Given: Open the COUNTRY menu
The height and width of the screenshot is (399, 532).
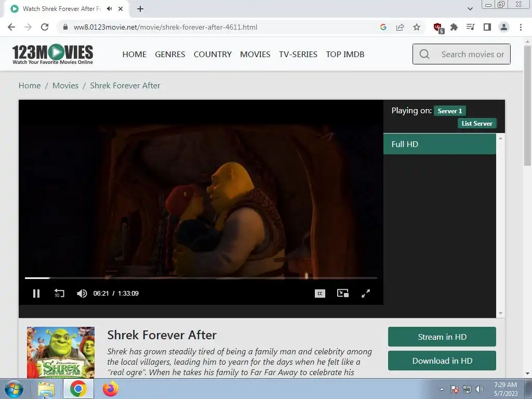Looking at the screenshot, I should click(x=212, y=54).
